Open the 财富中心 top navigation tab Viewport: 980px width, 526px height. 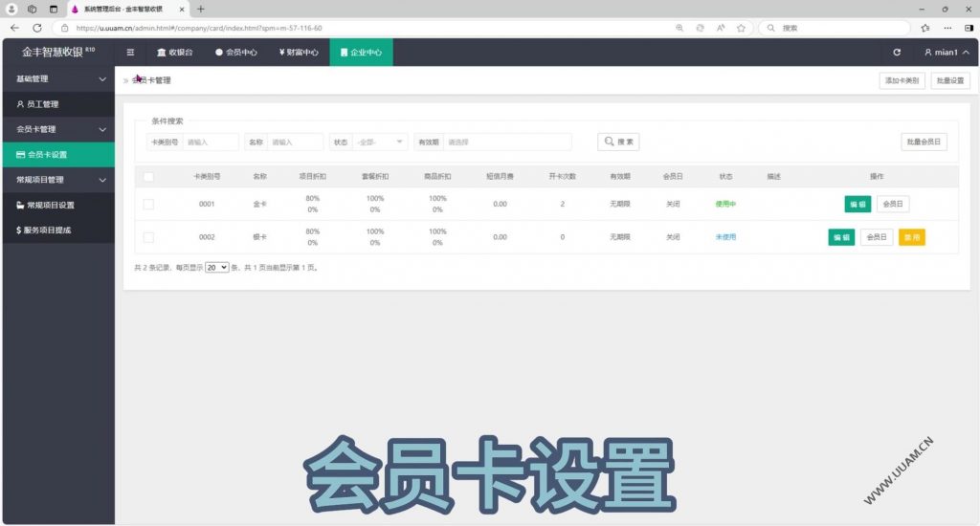(x=299, y=53)
